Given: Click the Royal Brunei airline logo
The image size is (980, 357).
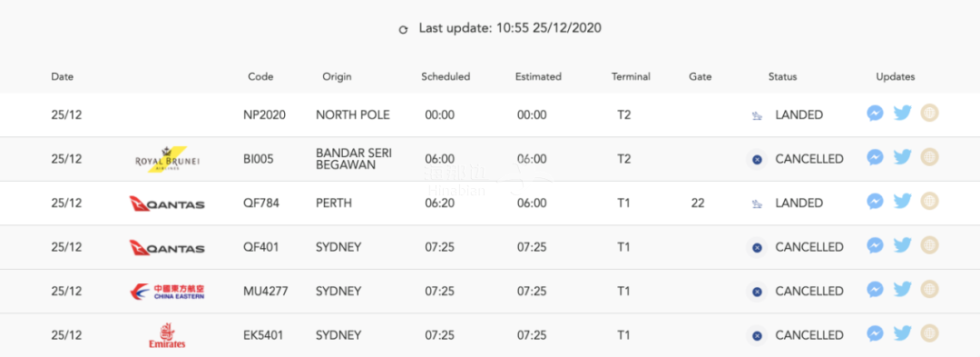Looking at the screenshot, I should tap(168, 160).
